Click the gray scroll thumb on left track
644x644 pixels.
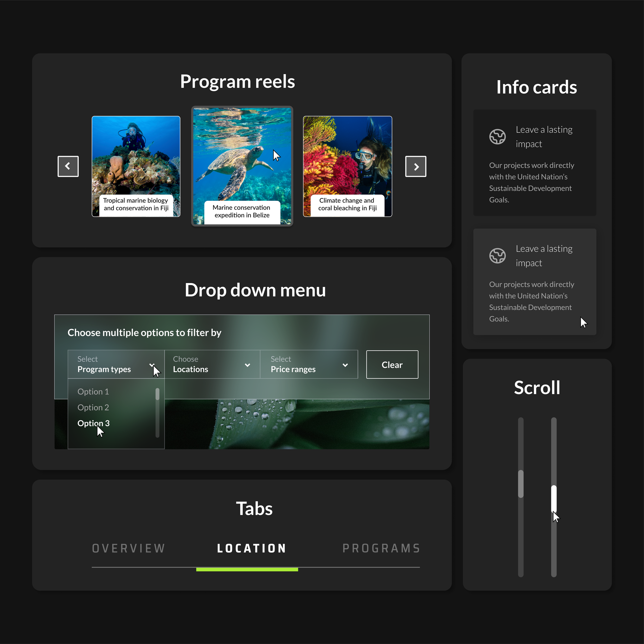point(521,484)
